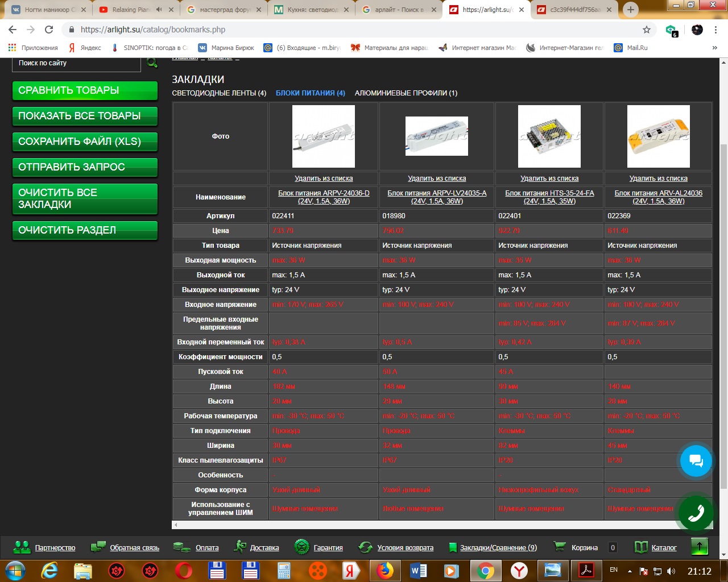Switch to the мастерград форум browser tab
The image size is (728, 582).
(x=225, y=10)
